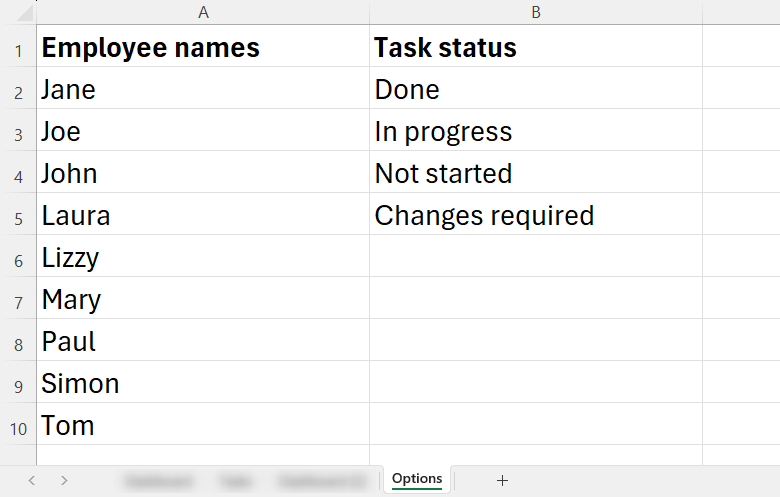Select the In progress cell
Screen dimensions: 780x497
[536, 130]
